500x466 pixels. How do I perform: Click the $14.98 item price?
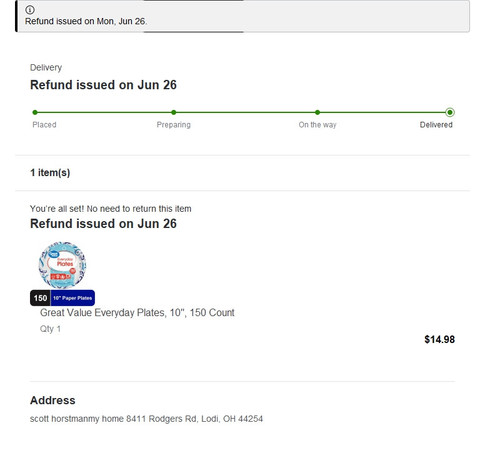tap(439, 339)
